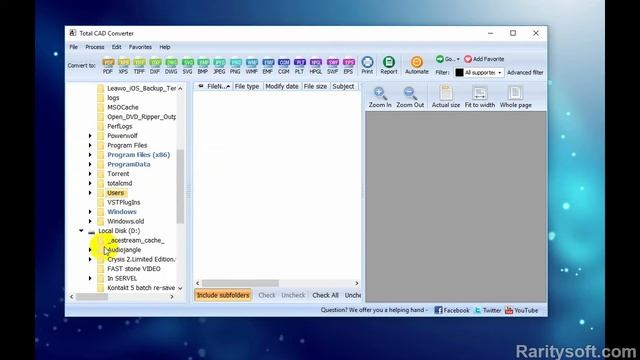This screenshot has height=360, width=640.
Task: Pick SWF conversion icon
Action: coord(333,65)
